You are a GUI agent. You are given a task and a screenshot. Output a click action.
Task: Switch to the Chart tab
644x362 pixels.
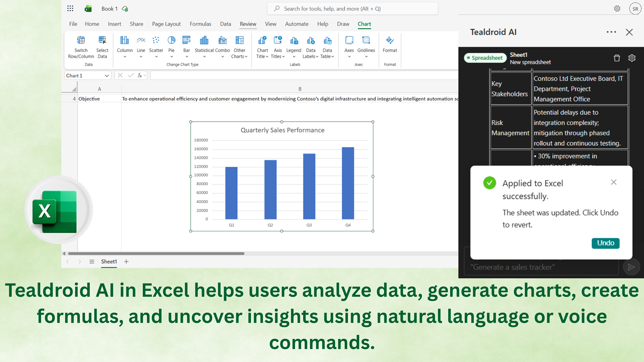[364, 24]
